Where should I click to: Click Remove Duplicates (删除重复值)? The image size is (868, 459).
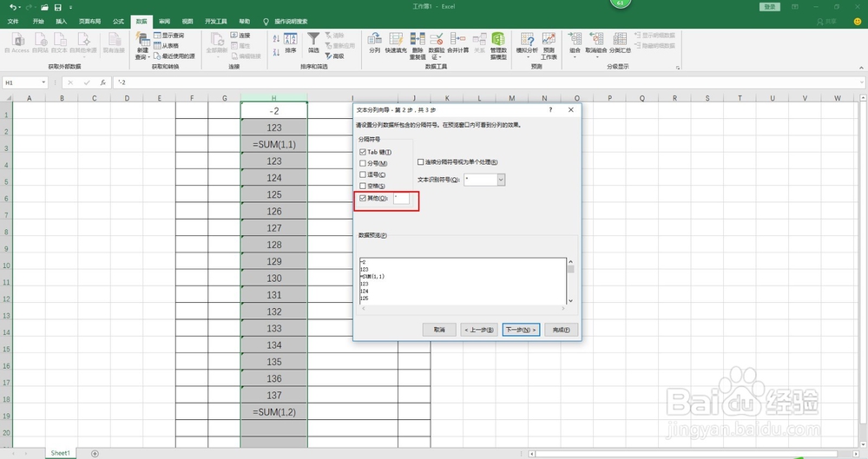(418, 46)
